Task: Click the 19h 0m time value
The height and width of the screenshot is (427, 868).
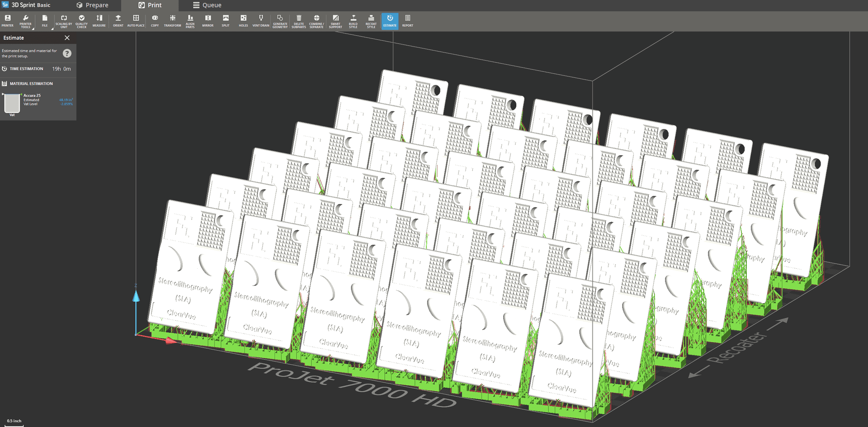Action: tap(61, 69)
